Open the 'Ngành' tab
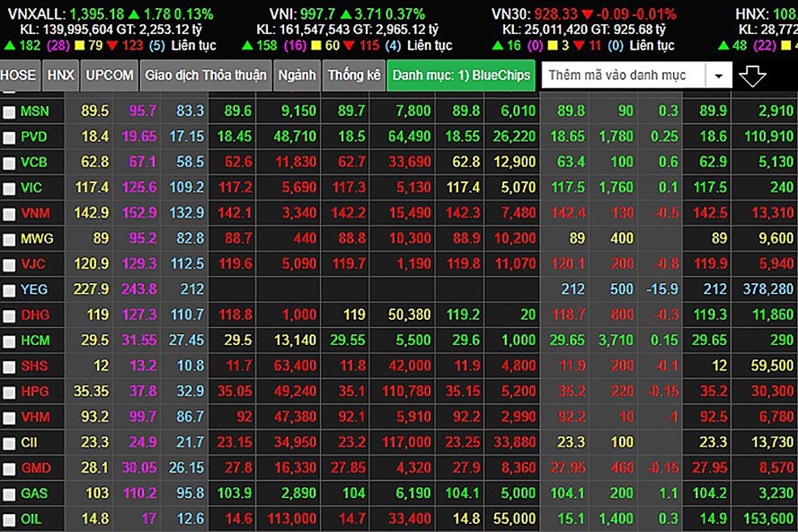This screenshot has height=532, width=798. [297, 75]
